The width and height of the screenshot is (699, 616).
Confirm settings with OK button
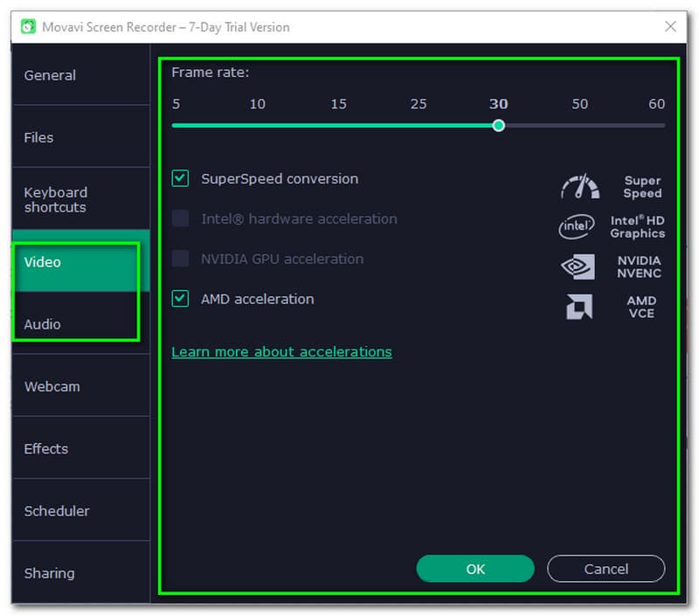click(475, 569)
